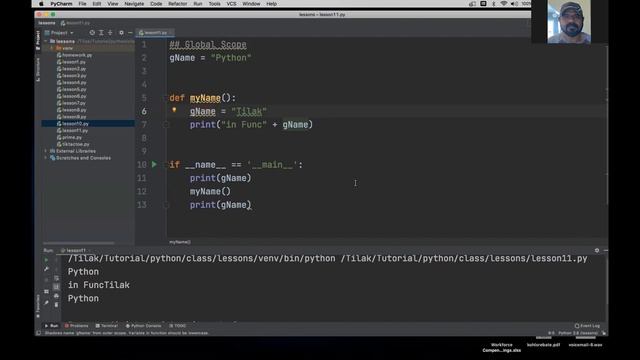Open the Run tool window button at bottom
The height and width of the screenshot is (360, 640).
(51, 326)
